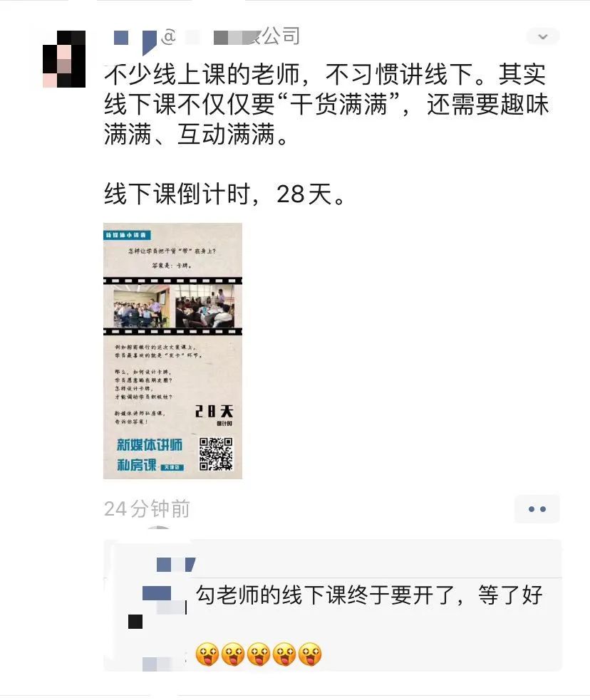Tap the left classroom photo in film strip

[142, 307]
